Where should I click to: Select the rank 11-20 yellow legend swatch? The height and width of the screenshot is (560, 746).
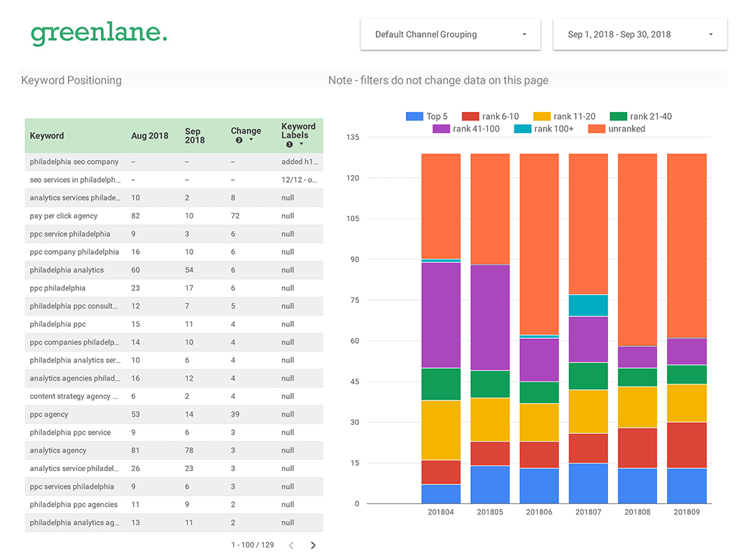pos(542,117)
